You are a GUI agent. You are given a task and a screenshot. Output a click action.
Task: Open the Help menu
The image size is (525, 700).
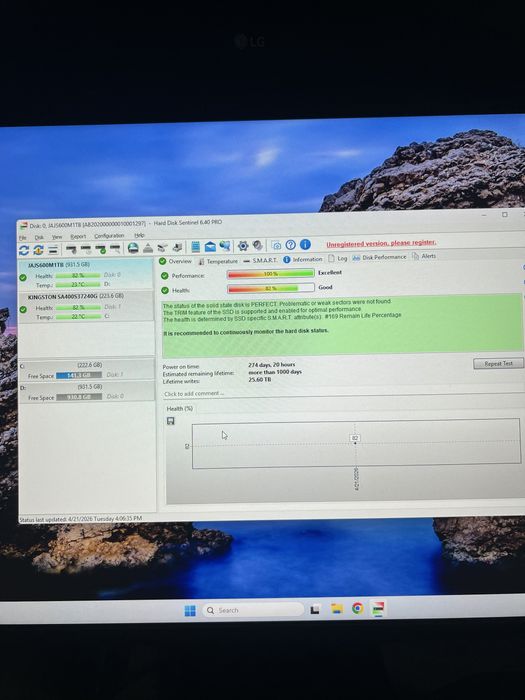coord(139,235)
